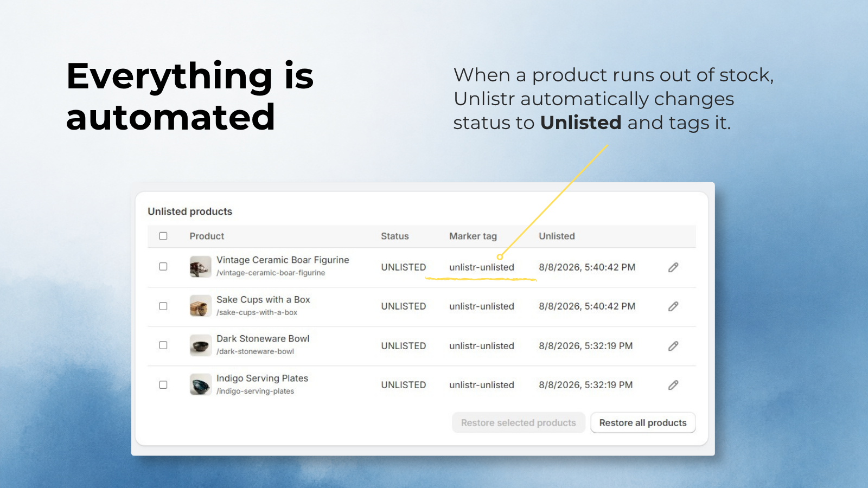Click the Unlisted products section title
The height and width of the screenshot is (488, 868).
[x=190, y=211]
